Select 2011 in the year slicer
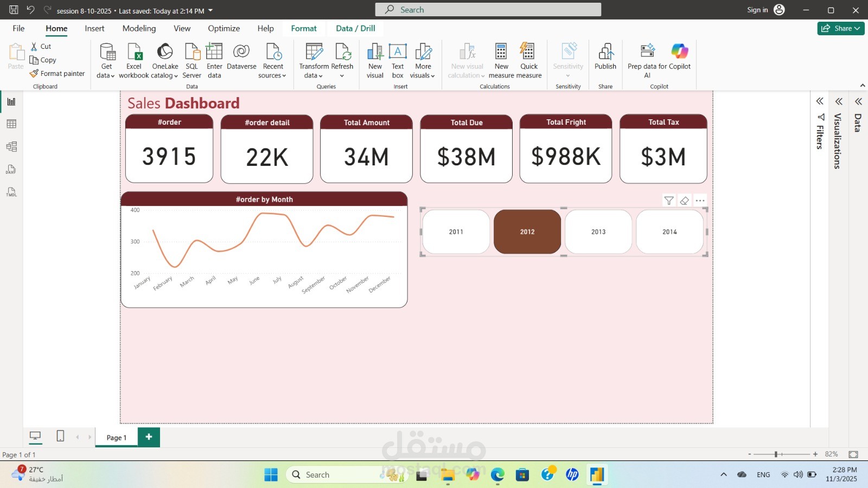The height and width of the screenshot is (488, 868). click(x=455, y=232)
